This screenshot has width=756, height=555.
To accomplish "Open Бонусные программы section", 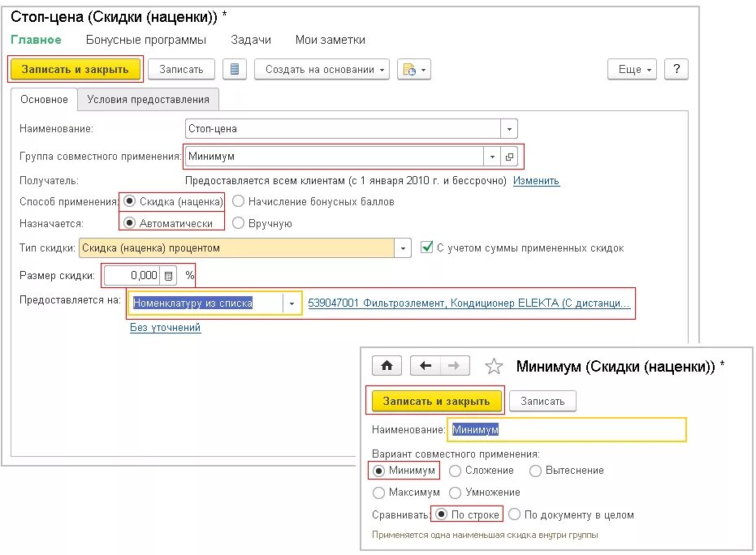I will 146,40.
